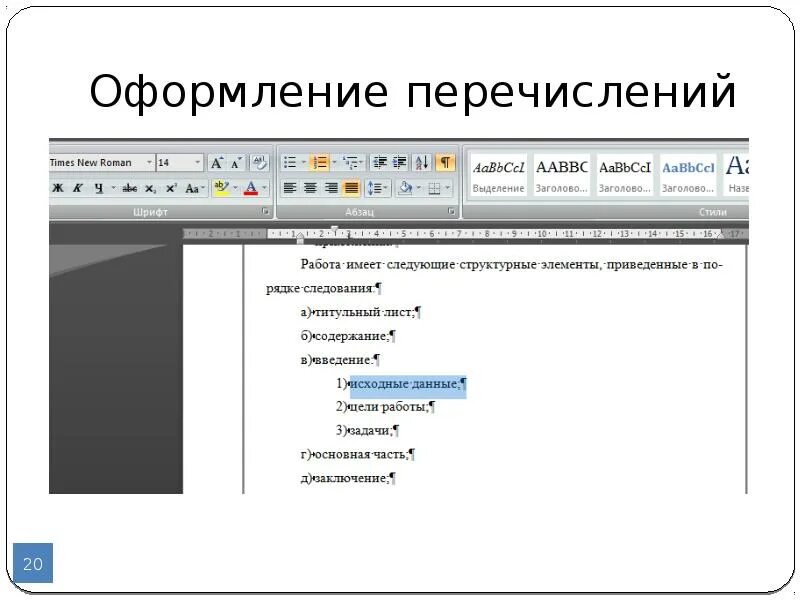Click the Grow Font icon
This screenshot has width=800, height=600.
pos(216,163)
